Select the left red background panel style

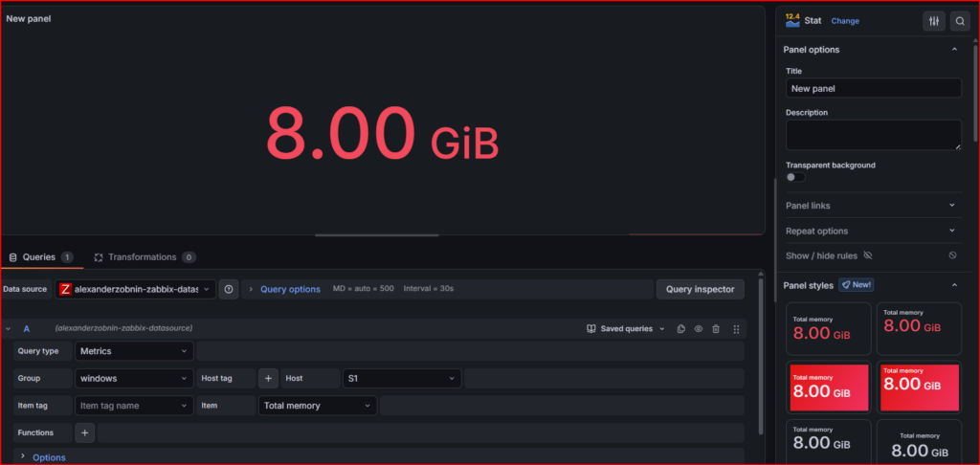[x=828, y=387]
